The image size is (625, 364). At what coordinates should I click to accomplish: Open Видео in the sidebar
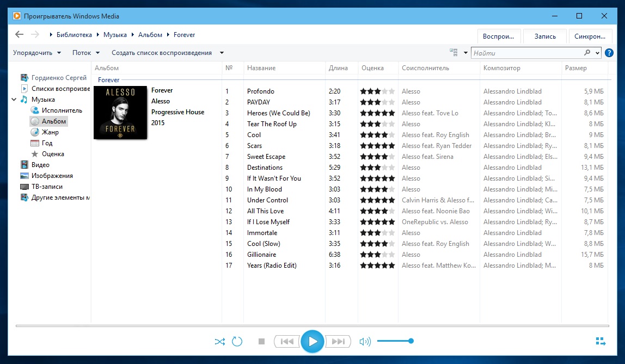[x=35, y=164]
